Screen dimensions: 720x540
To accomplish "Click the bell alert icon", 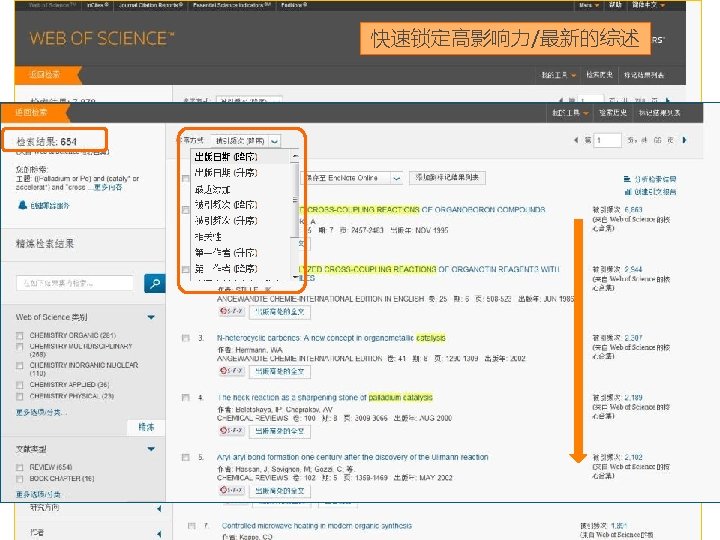I will pos(22,205).
